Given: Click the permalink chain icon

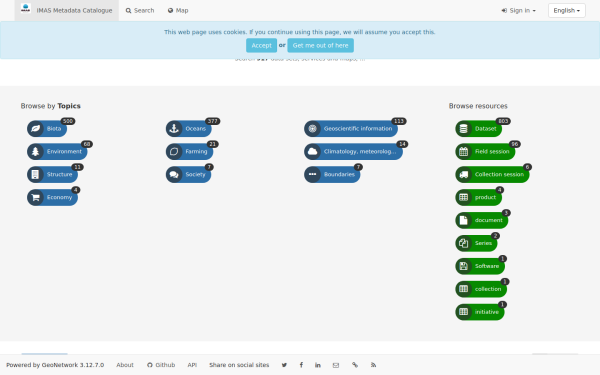Looking at the screenshot, I should point(355,365).
